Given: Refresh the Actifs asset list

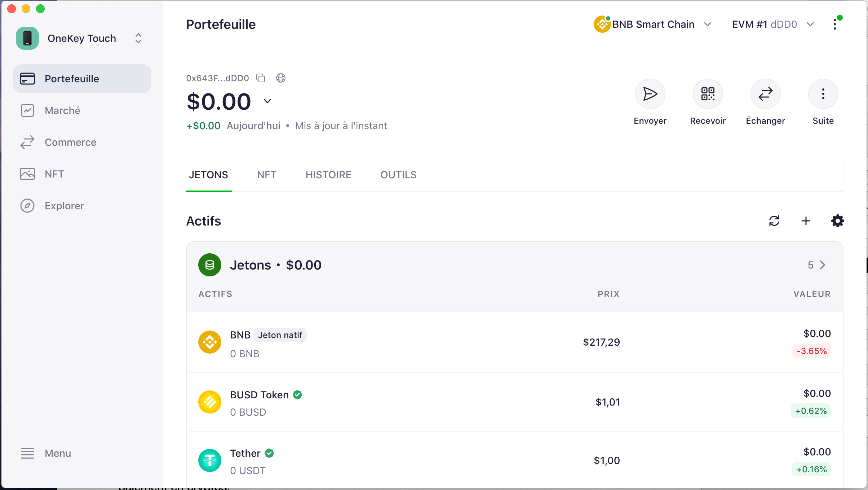Looking at the screenshot, I should [774, 221].
